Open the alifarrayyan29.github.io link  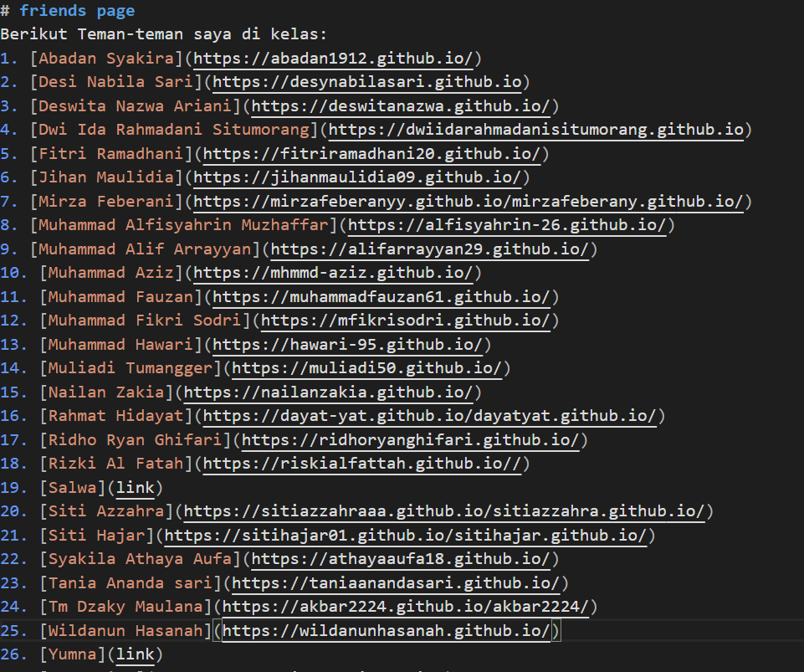point(429,249)
